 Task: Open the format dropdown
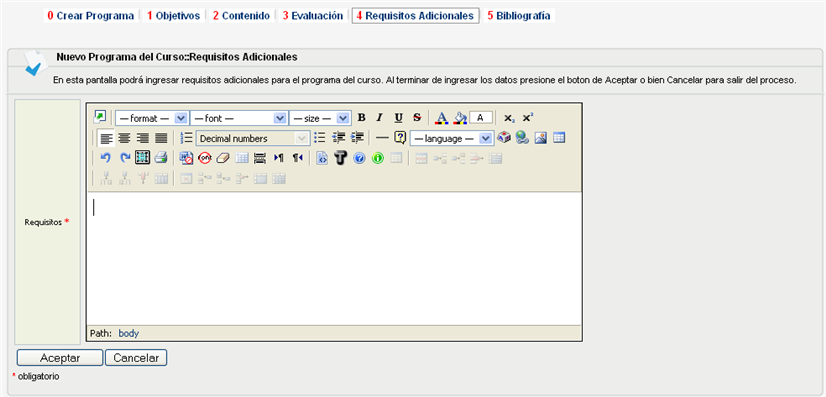coord(152,118)
